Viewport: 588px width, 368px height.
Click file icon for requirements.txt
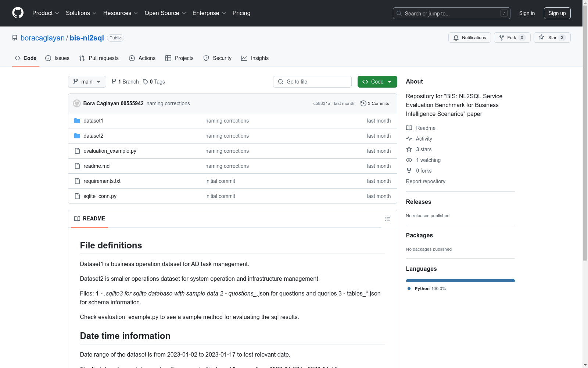(77, 181)
